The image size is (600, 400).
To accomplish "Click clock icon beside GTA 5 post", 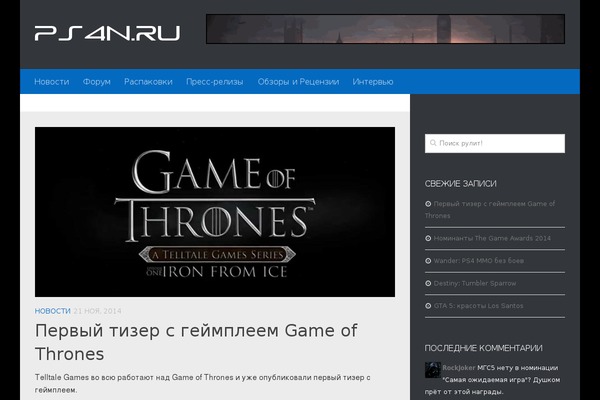I will tap(428, 305).
